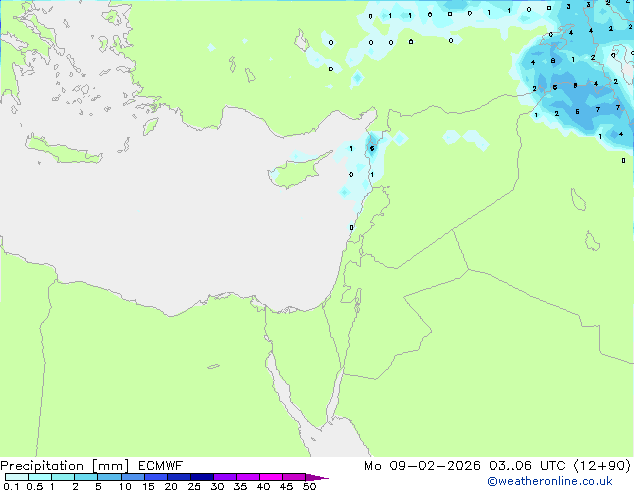Screen dimensions: 634x490
Task: Pick the 5–10 mm legend color swatch
Action: point(109,477)
